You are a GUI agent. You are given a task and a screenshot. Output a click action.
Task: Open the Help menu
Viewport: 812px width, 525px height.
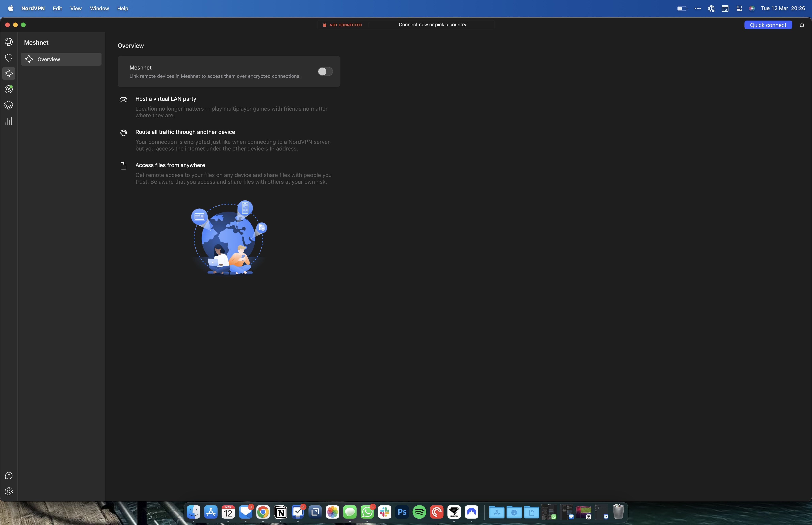pos(122,8)
